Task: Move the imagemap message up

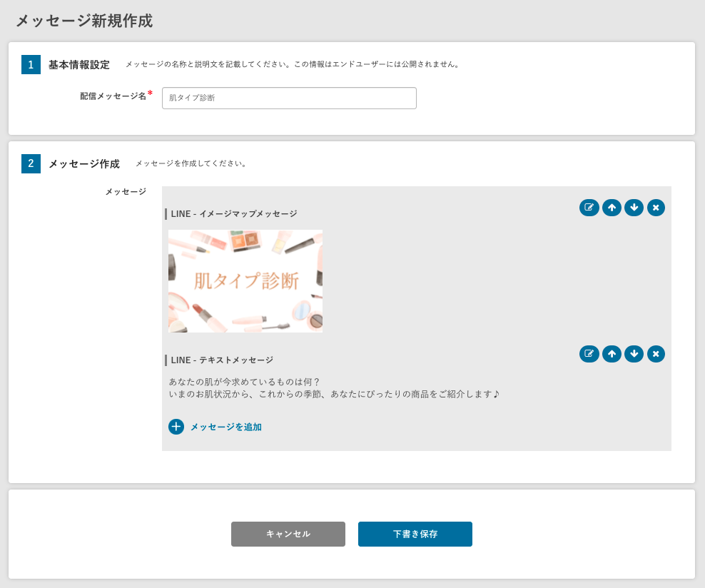Action: click(612, 208)
